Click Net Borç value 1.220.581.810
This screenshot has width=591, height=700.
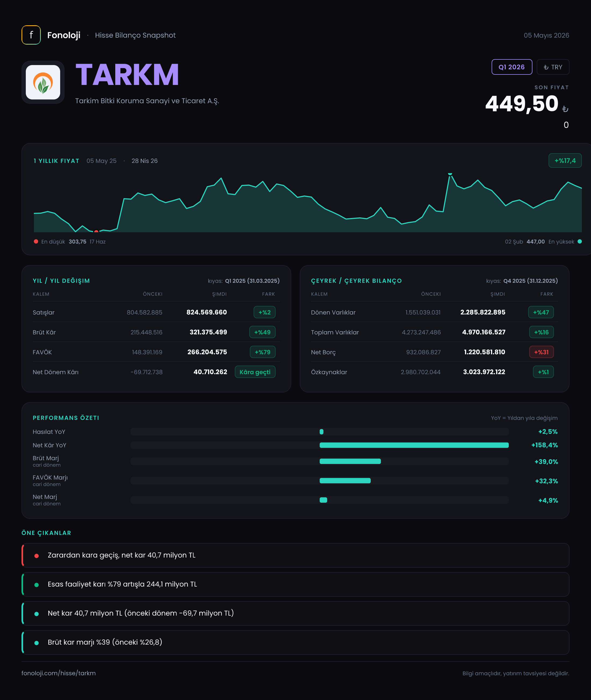click(x=484, y=352)
